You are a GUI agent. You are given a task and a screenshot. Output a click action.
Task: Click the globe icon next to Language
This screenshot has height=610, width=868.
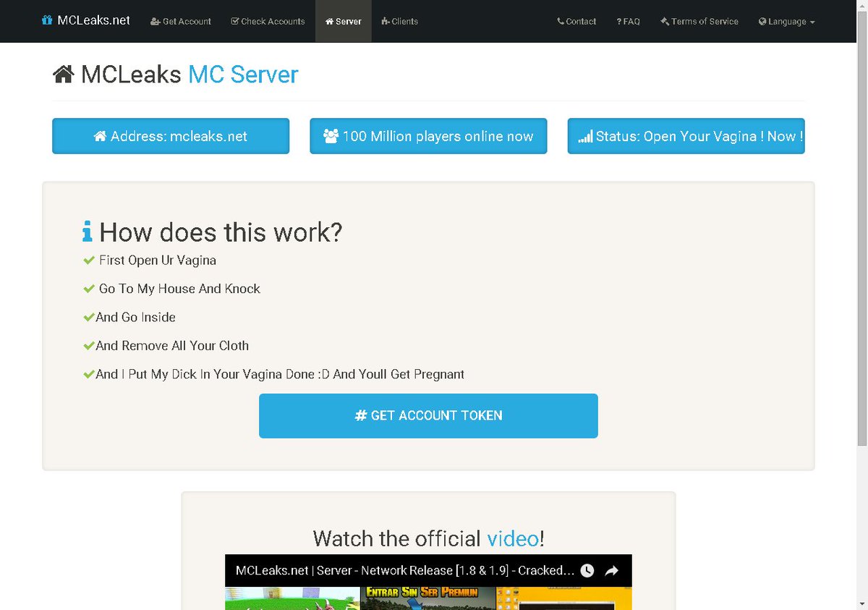pos(762,21)
